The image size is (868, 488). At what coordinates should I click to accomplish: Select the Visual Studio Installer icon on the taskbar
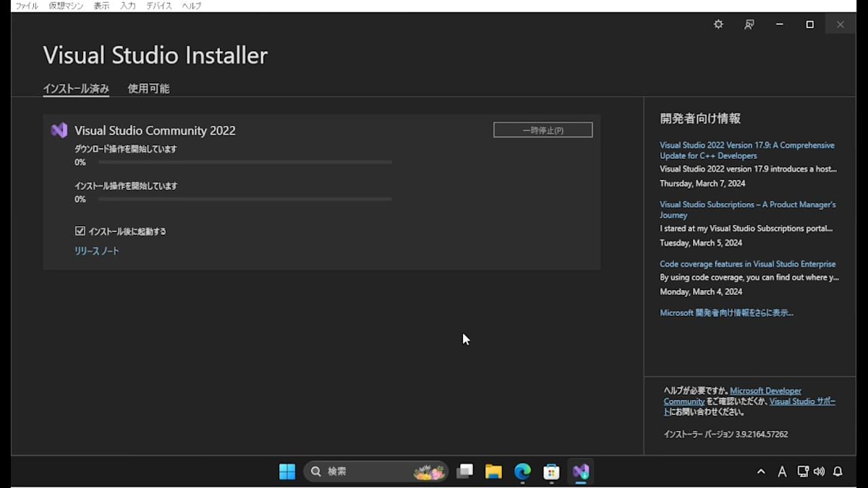click(580, 471)
